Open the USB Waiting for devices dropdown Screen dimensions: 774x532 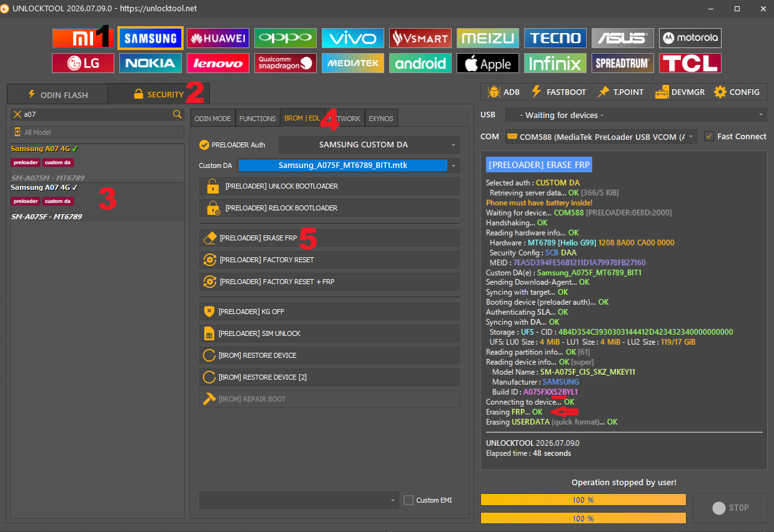coord(635,115)
